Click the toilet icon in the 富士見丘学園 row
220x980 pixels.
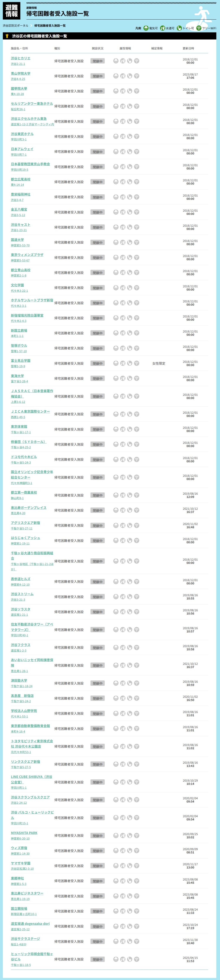click(x=130, y=363)
